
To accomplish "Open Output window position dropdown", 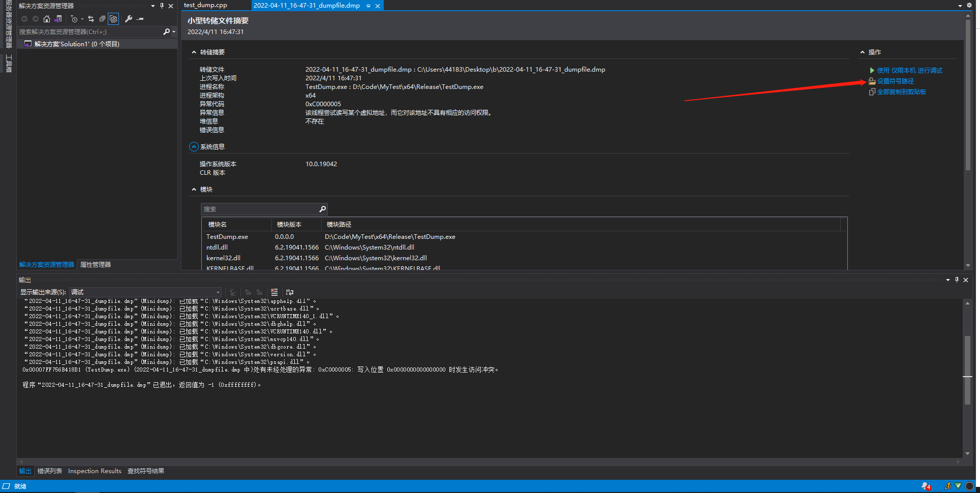I will [947, 280].
